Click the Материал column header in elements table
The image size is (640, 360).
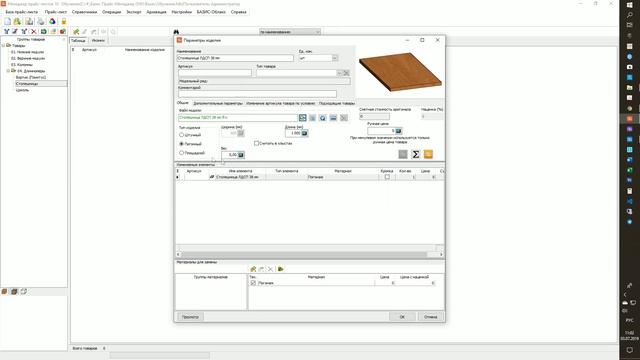coord(343,171)
